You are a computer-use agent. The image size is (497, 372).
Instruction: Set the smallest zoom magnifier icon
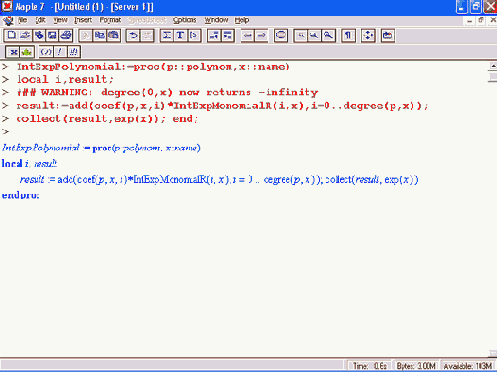[301, 35]
